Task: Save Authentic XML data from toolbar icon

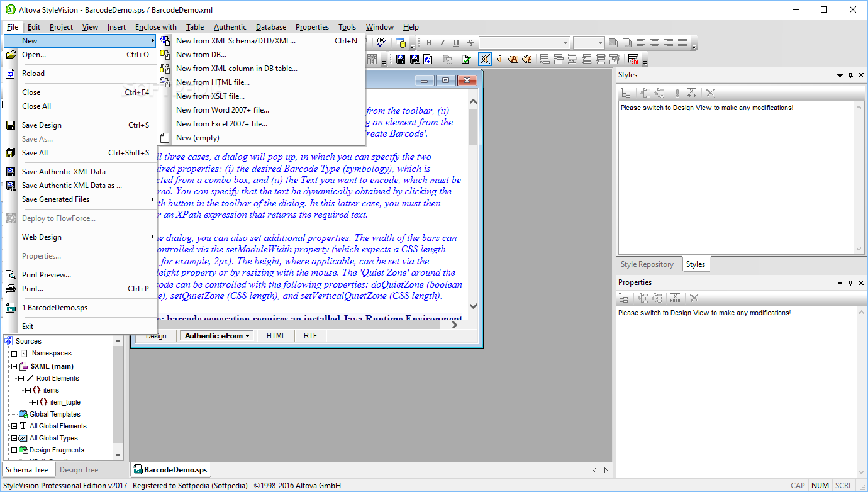Action: tap(401, 59)
